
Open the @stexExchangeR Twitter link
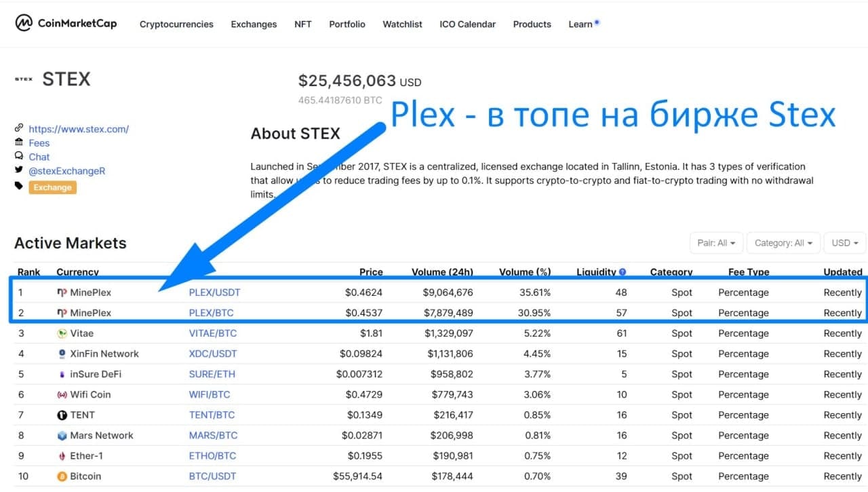67,171
